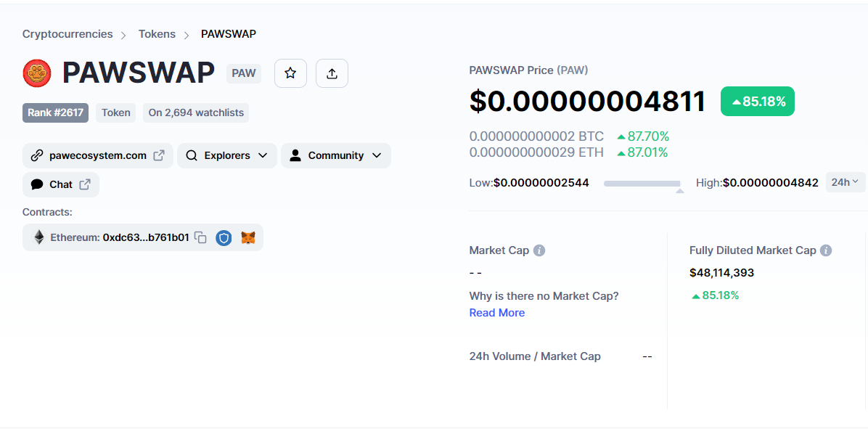Image resolution: width=868 pixels, height=429 pixels.
Task: Click the price range slider marker triangle
Action: click(x=680, y=190)
